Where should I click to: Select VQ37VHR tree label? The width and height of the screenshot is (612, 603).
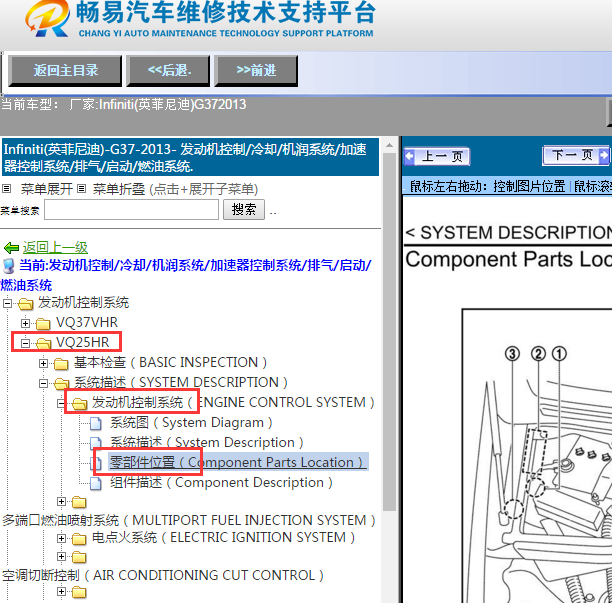coord(87,322)
